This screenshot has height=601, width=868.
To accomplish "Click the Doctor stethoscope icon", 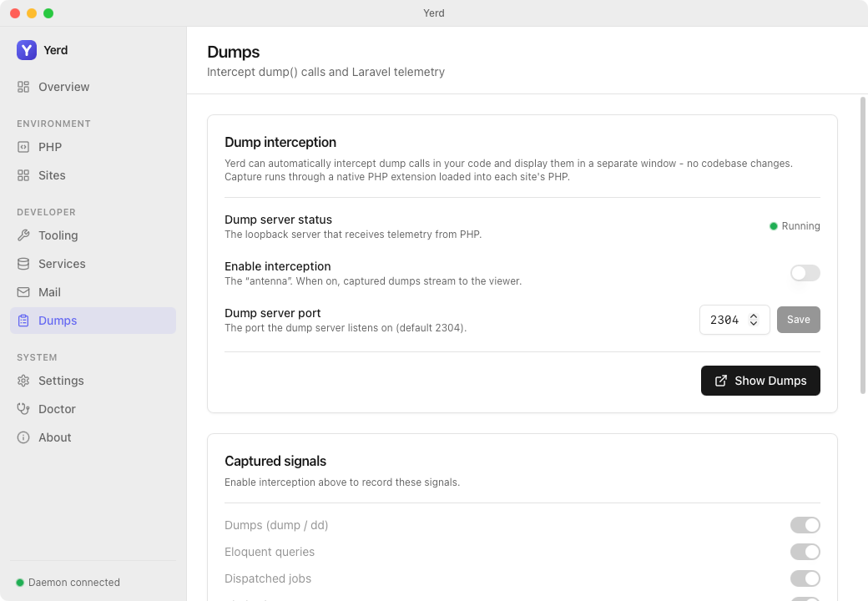I will (23, 409).
